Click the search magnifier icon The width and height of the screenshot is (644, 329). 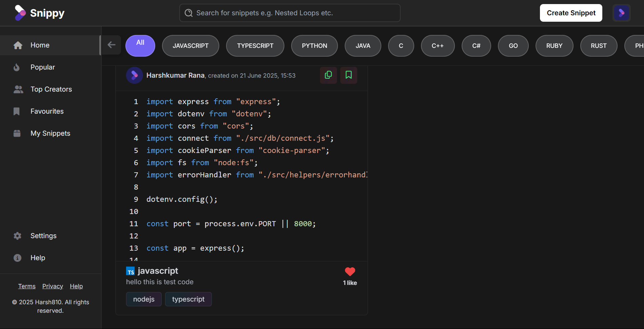tap(188, 13)
